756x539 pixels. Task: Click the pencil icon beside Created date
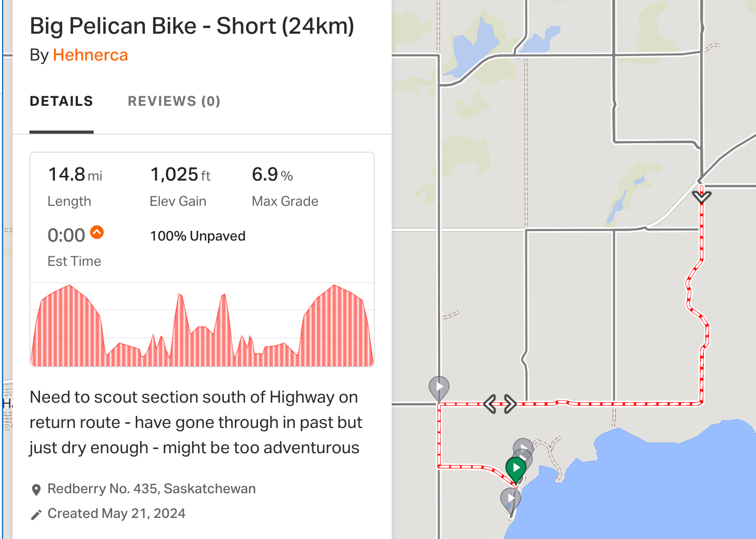pos(36,515)
